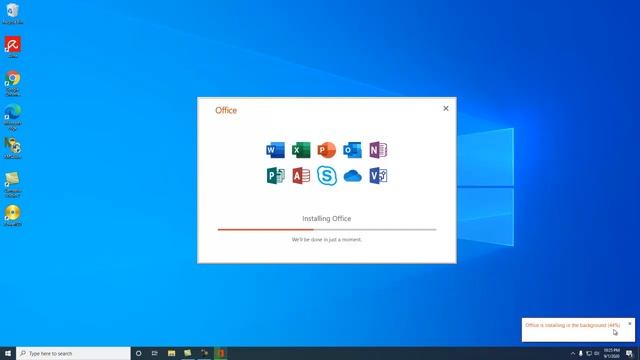Screen dimensions: 640x360
Task: Select the Avira desktop shortcut
Action: 13,47
